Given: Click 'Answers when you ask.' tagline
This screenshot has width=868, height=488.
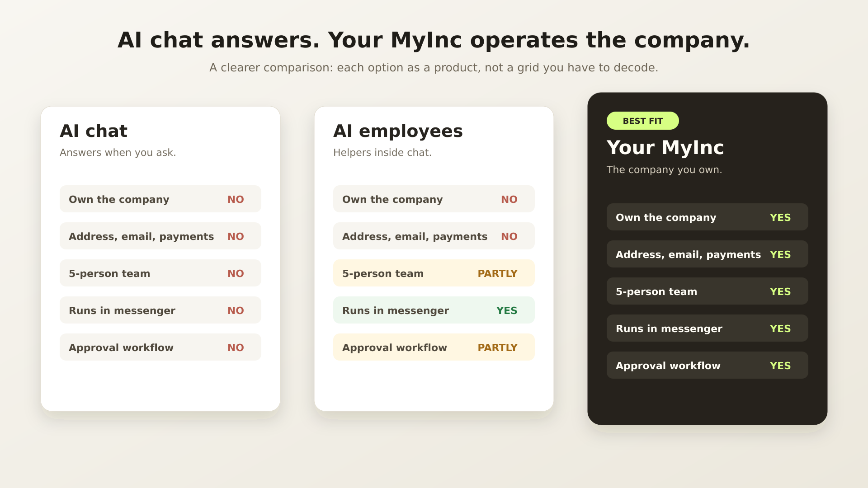Looking at the screenshot, I should [x=118, y=153].
